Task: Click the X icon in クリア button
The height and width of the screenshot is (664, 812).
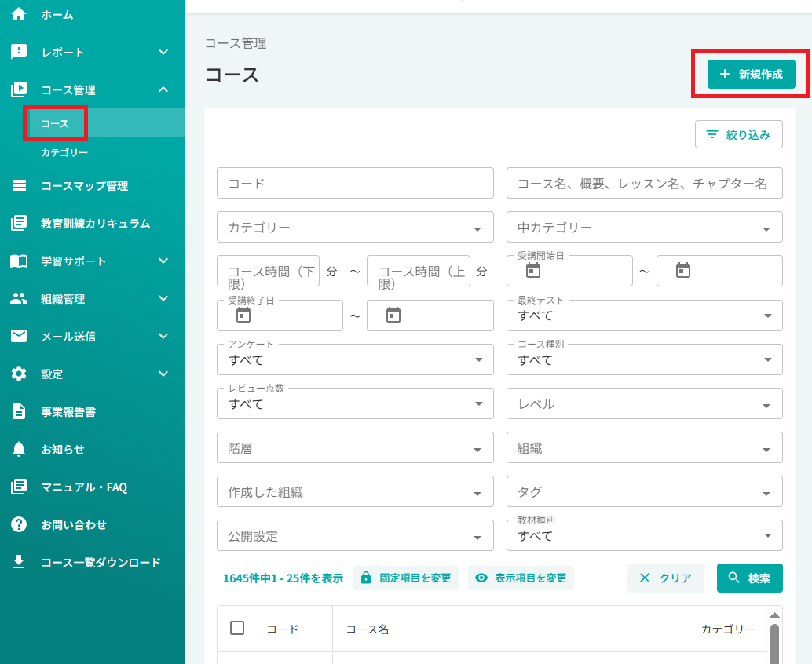Action: (644, 578)
